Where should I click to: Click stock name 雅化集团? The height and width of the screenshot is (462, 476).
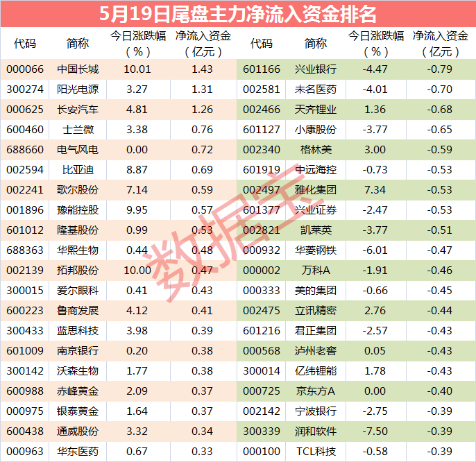click(x=316, y=190)
